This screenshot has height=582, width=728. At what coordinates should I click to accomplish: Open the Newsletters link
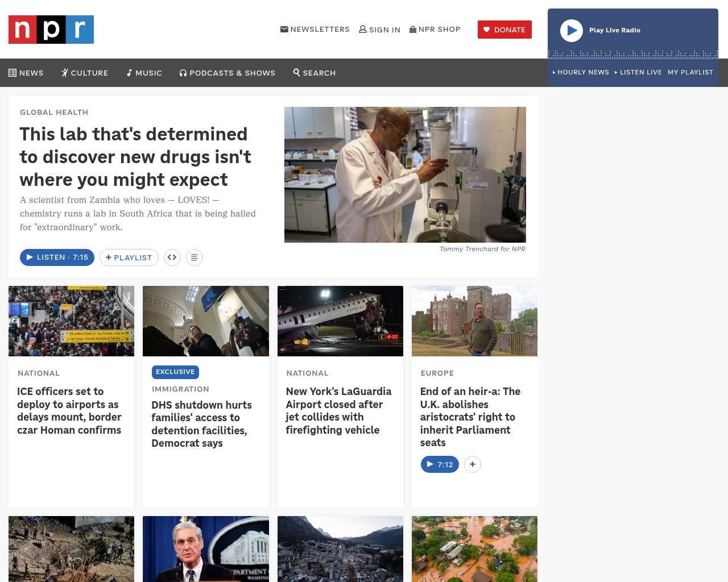click(x=315, y=29)
